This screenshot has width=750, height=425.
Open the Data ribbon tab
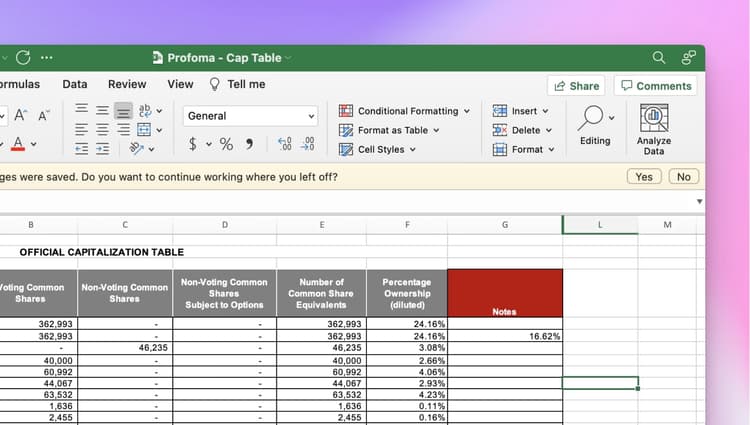pos(75,85)
